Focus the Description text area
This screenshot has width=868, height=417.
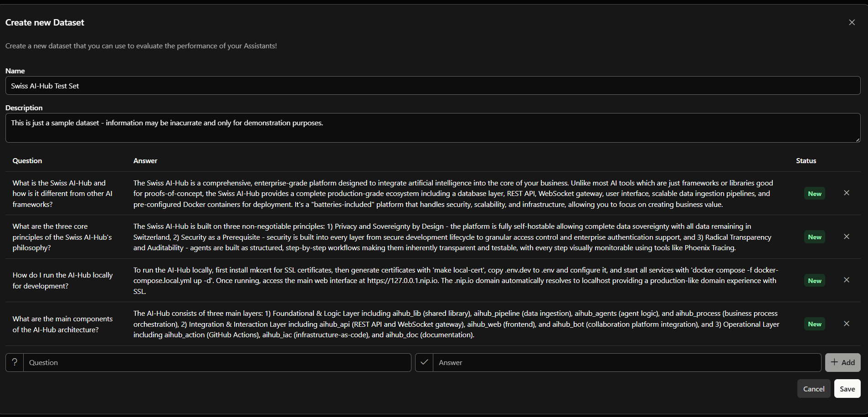tap(433, 128)
